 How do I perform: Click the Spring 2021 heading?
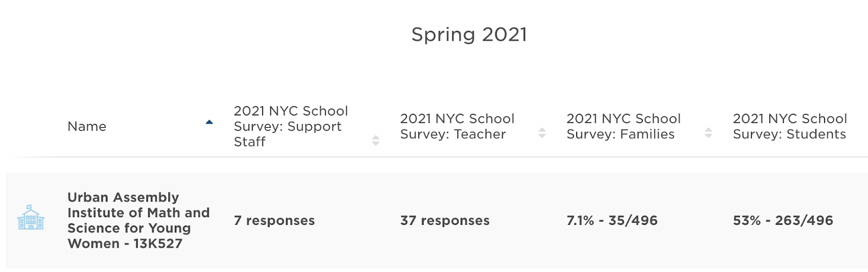469,35
